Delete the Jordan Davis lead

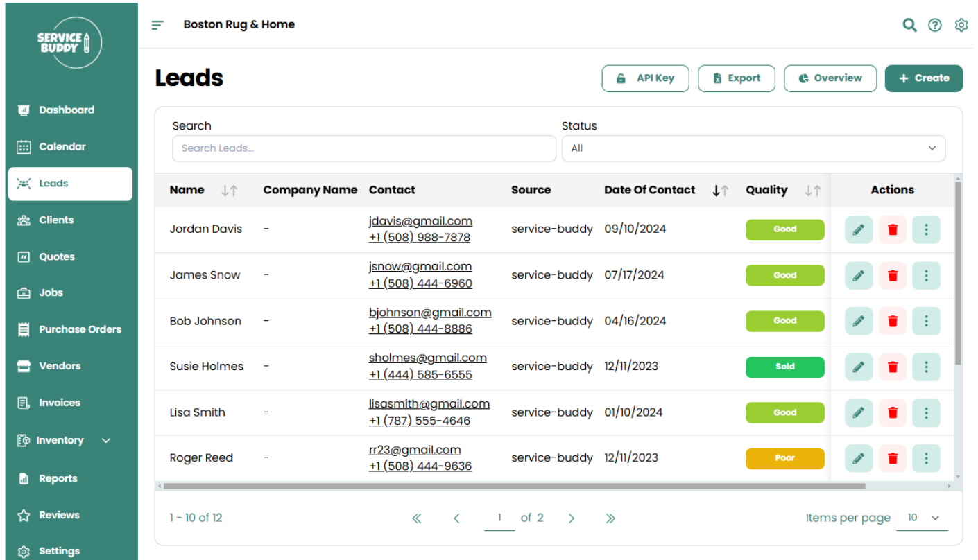pos(893,229)
